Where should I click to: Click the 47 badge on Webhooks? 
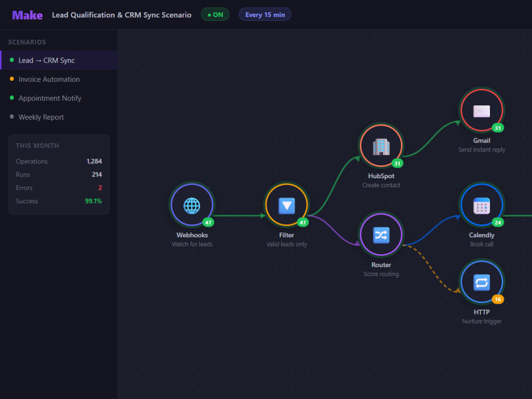click(208, 222)
